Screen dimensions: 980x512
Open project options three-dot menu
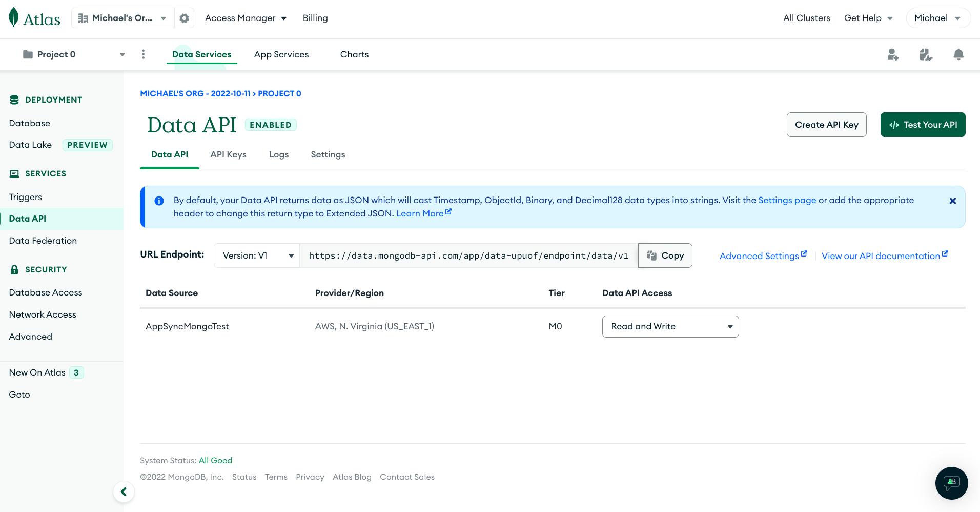143,54
